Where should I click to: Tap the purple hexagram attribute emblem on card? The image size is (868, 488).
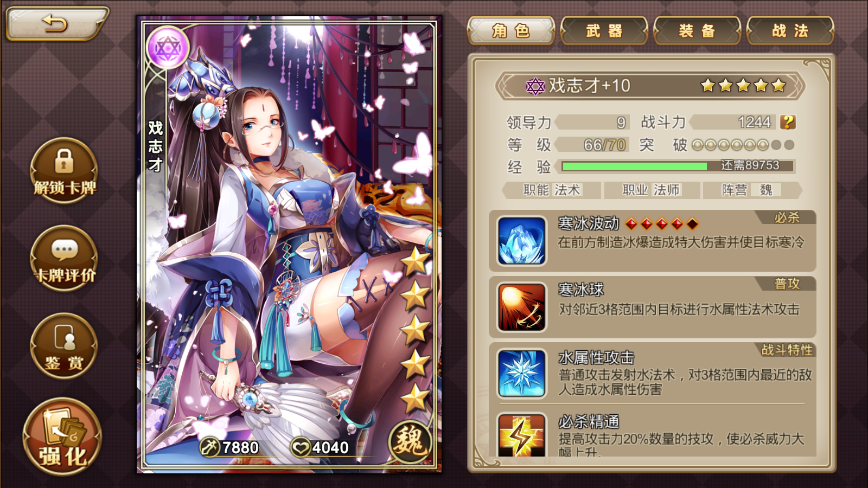(x=168, y=48)
